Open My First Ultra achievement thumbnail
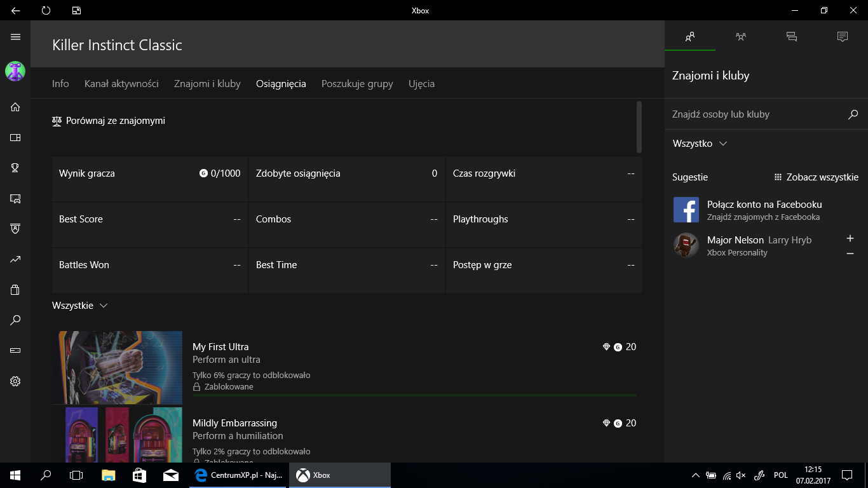 pyautogui.click(x=117, y=367)
